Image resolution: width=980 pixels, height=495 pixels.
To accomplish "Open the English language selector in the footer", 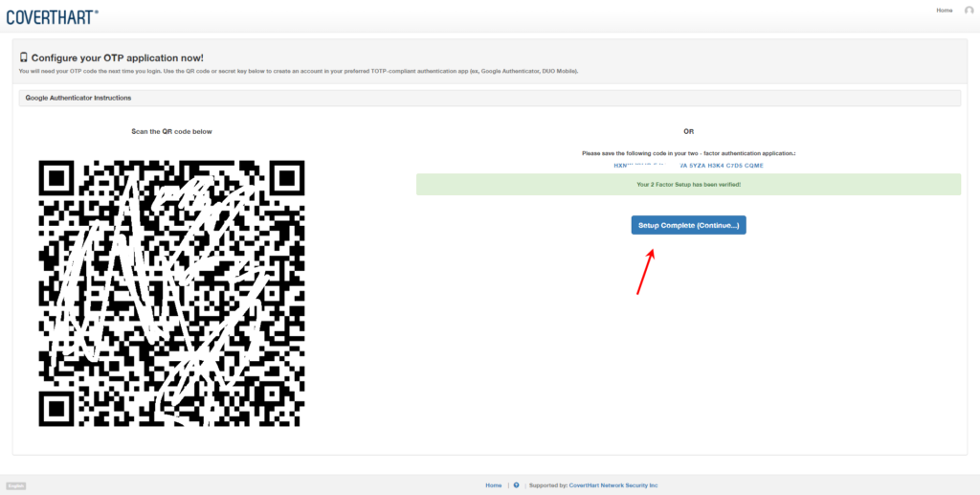I will tap(15, 485).
